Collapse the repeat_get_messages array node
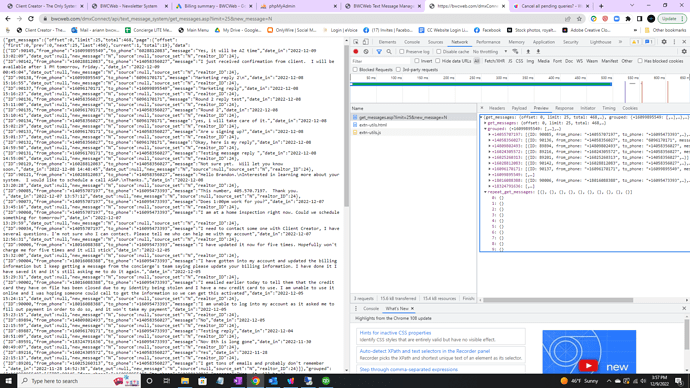The height and width of the screenshot is (388, 690). [x=485, y=192]
